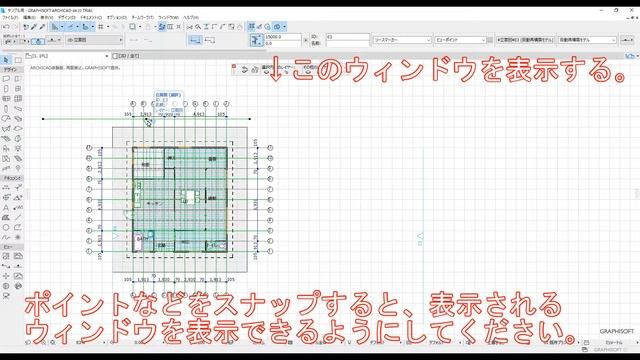
Task: Select the Fill tool in the toolbox
Action: (6, 218)
